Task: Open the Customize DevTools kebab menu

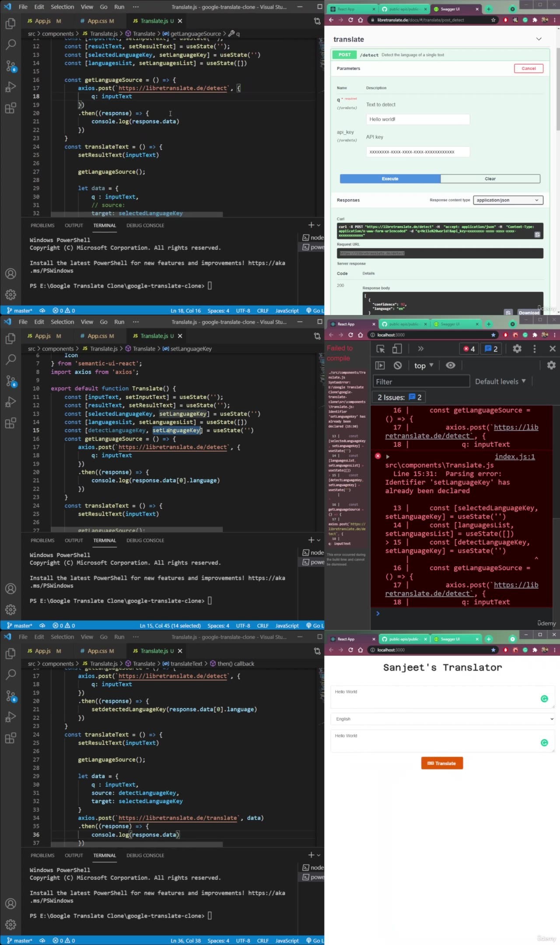Action: click(x=534, y=349)
